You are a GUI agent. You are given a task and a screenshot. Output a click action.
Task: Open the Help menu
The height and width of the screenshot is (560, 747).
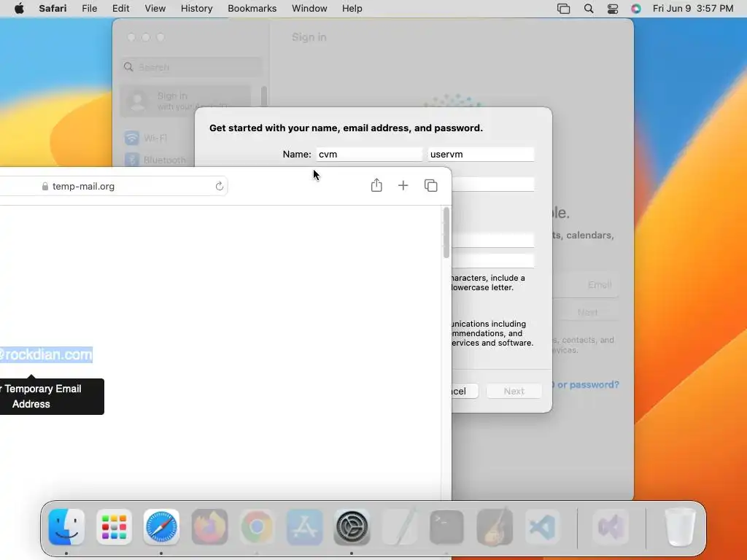tap(352, 9)
